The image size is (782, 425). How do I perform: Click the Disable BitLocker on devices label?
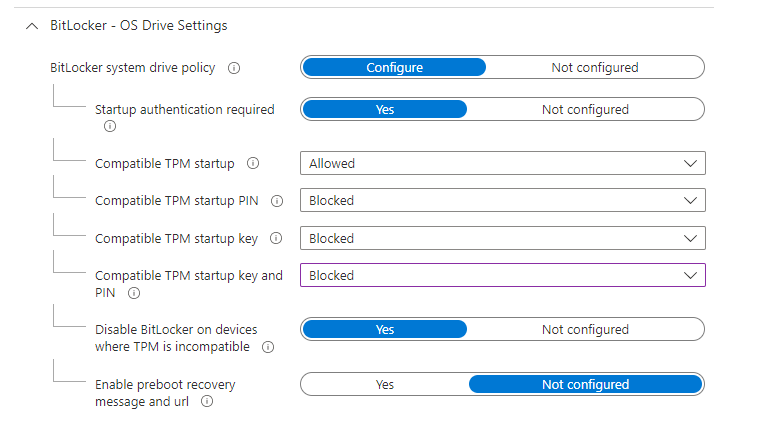(176, 338)
